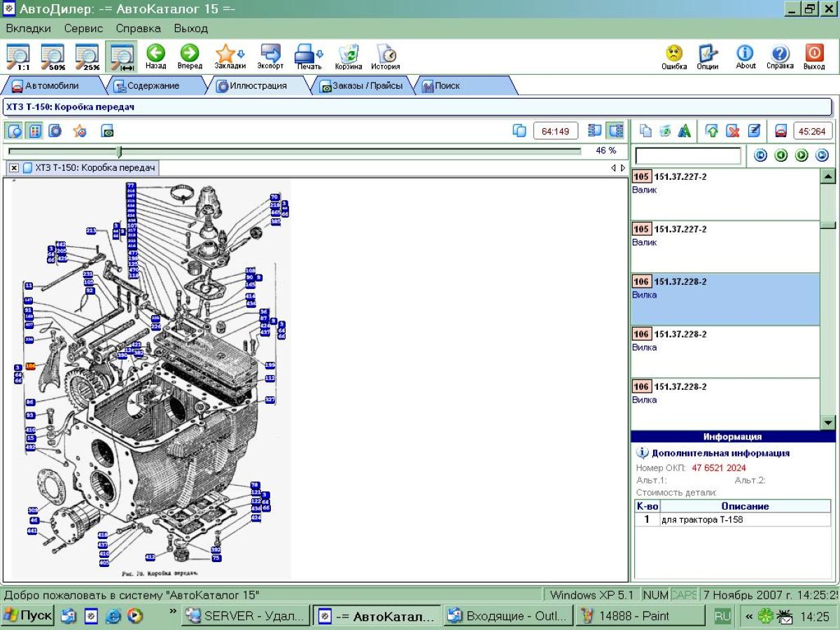This screenshot has height=630, width=840.
Task: Toggle the right-side panel layout button
Action: click(x=616, y=131)
